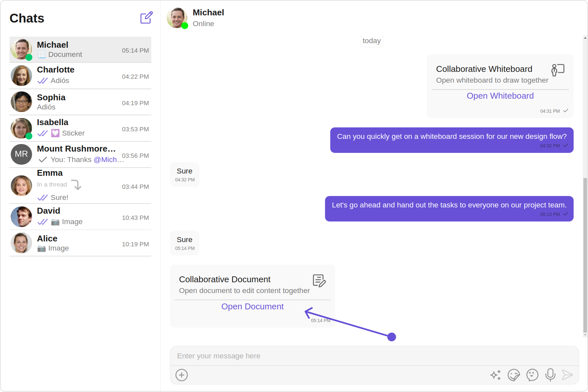Click Michael's avatar in chat header
The image size is (588, 392).
click(177, 18)
